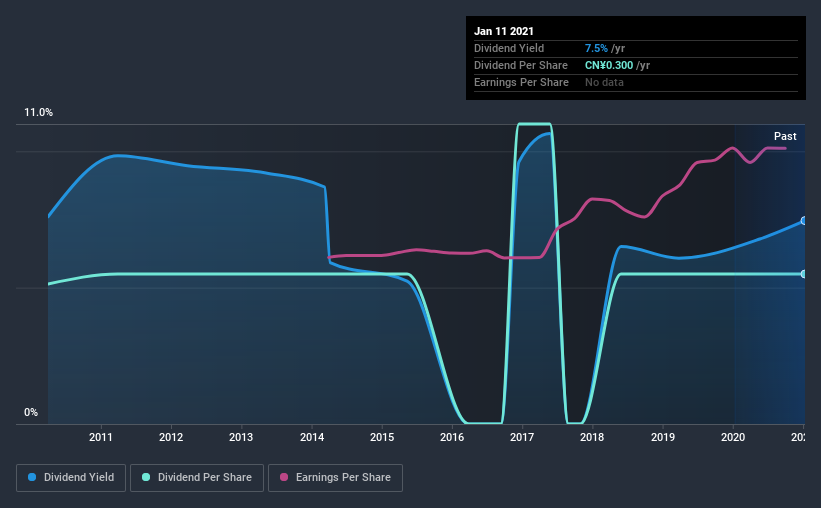Toggle the Dividend Per Share legend button
This screenshot has height=508, width=821.
(x=197, y=478)
